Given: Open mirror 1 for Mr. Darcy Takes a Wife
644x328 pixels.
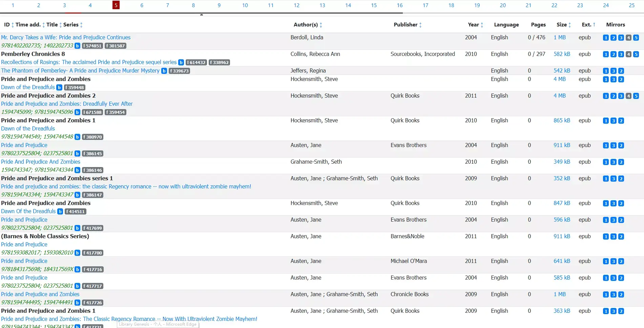Looking at the screenshot, I should (606, 38).
